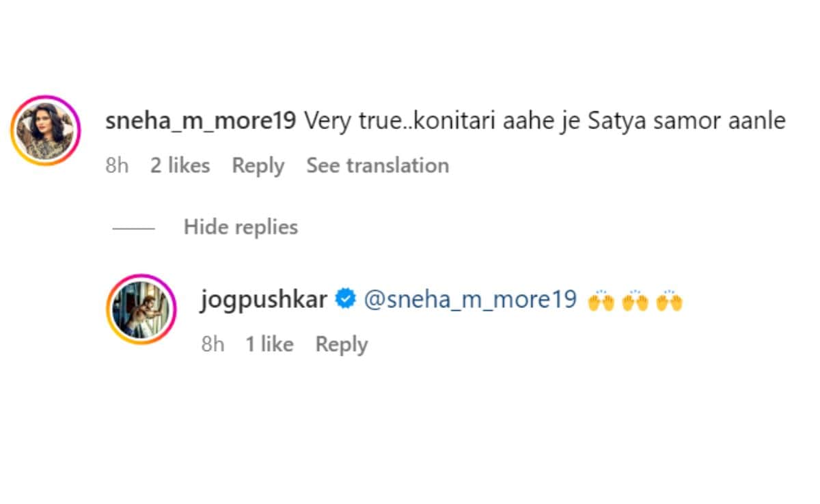View the '1 like' on jogpushkar's reply
The width and height of the screenshot is (820, 504).
(269, 344)
